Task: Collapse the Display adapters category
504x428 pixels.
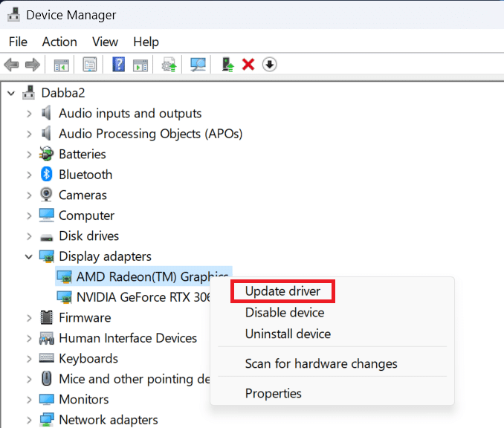Action: click(x=29, y=257)
